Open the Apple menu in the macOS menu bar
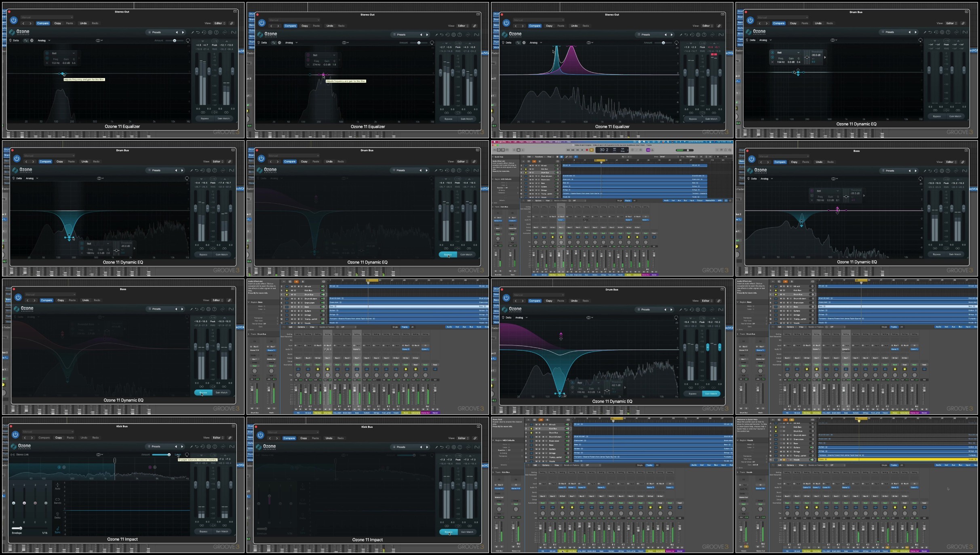Screen dimensions: 980x555 pos(495,142)
